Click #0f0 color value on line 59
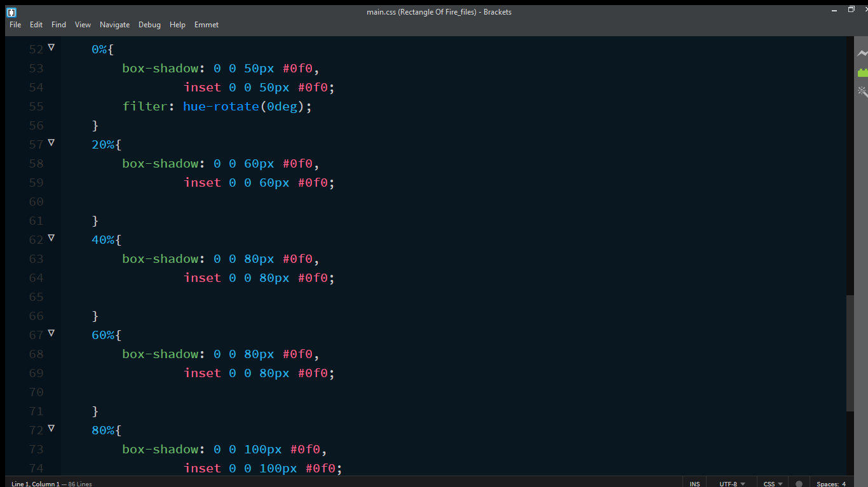The height and width of the screenshot is (487, 868). tap(313, 182)
